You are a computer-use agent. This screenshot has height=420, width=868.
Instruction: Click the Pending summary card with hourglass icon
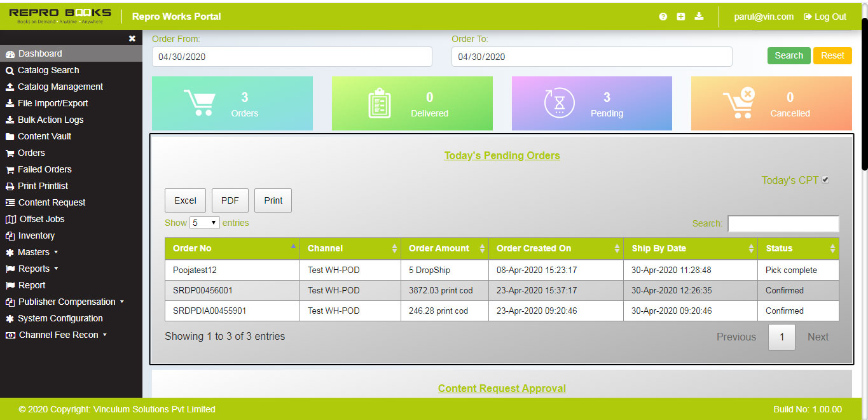[x=591, y=103]
